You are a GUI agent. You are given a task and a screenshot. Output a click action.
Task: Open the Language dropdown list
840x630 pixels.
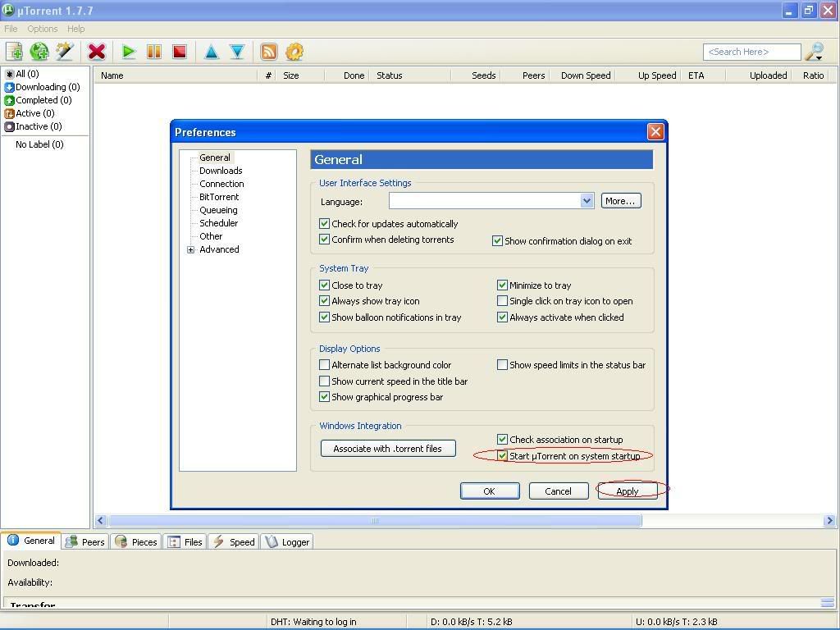(587, 201)
